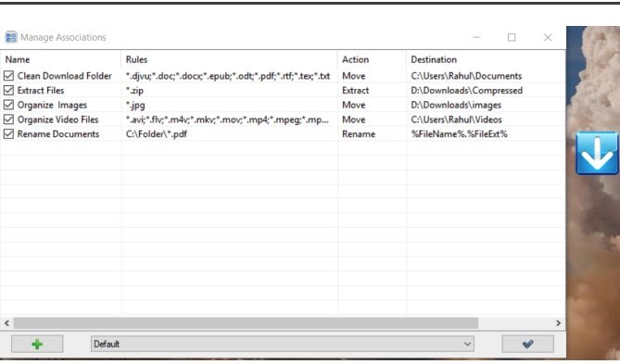Minimize the Manage Associations window
Screen dimensions: 620x364
click(x=476, y=37)
